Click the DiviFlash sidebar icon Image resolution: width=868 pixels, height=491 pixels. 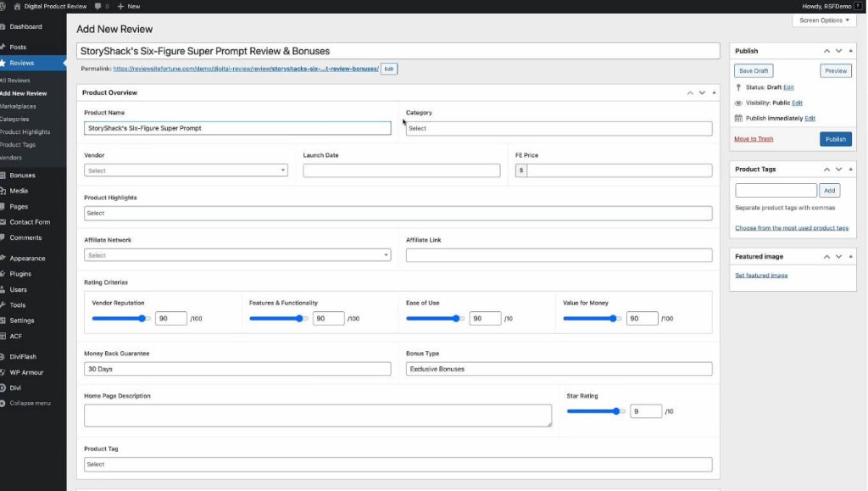coord(3,356)
